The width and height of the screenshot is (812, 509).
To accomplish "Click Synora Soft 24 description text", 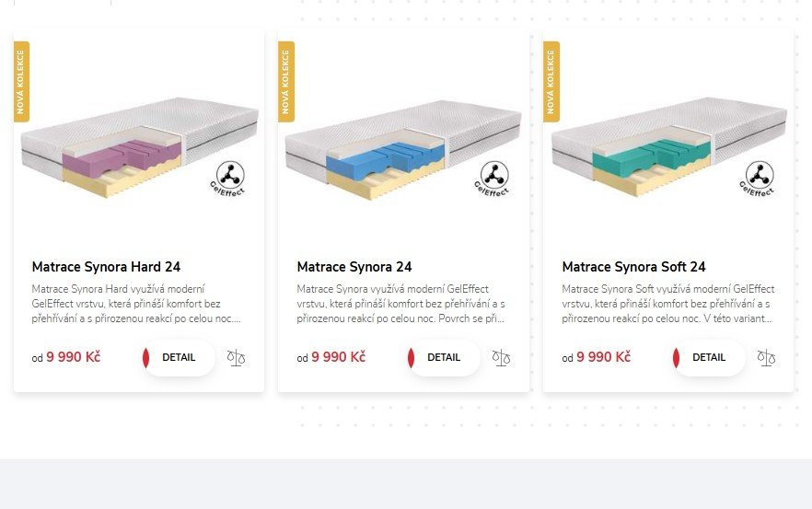I will (668, 304).
